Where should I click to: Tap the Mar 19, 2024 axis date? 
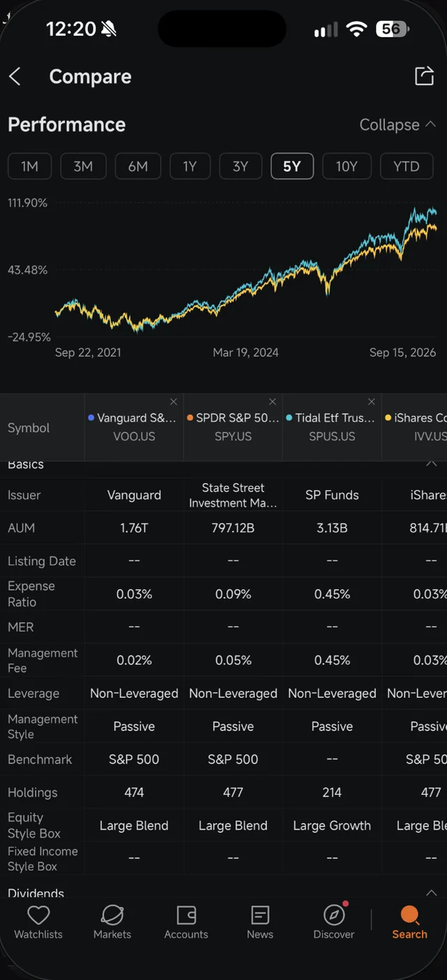[246, 353]
